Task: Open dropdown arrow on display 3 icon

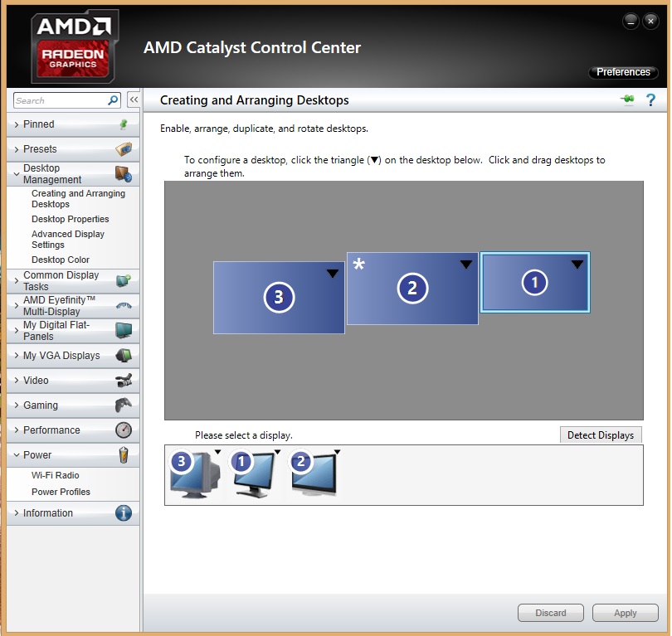Action: [217, 452]
